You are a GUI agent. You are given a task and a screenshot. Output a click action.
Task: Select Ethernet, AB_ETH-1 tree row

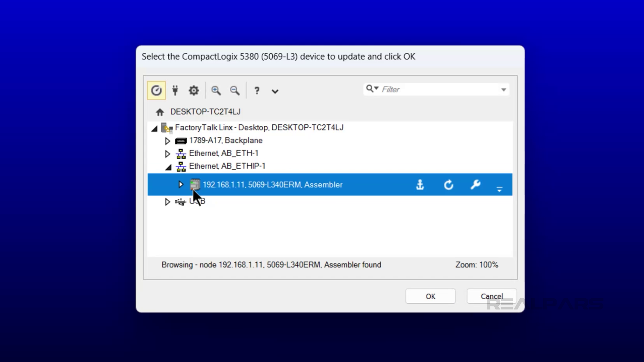pos(224,153)
